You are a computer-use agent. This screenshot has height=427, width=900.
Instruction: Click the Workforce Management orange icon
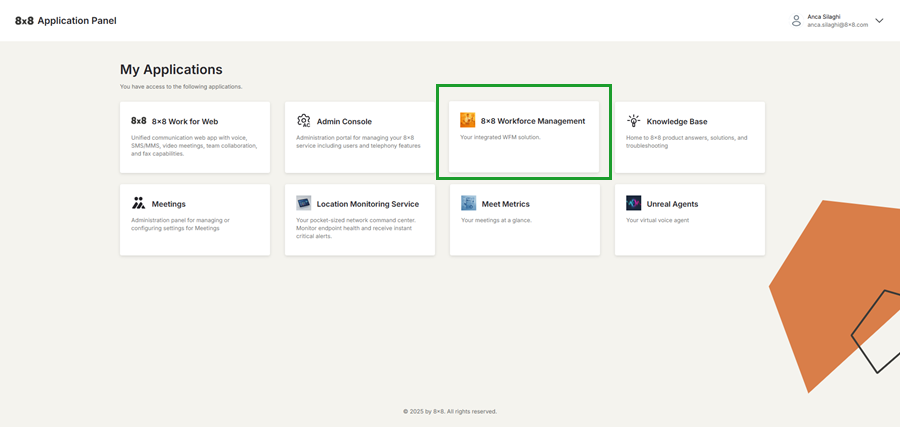tap(467, 121)
